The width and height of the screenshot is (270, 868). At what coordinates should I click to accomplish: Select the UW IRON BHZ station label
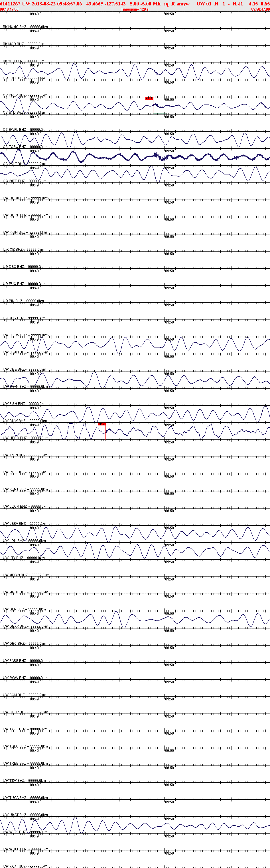25,455
